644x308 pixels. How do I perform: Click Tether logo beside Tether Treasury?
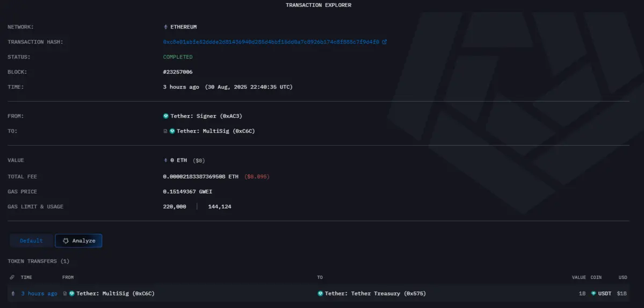(321, 293)
